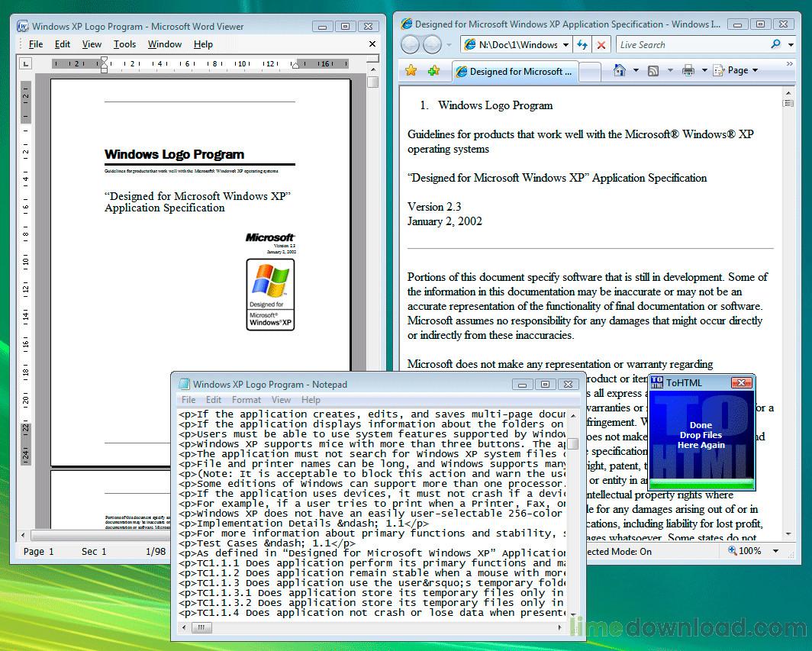Click the Add to Favorites icon
812x651 pixels.
pos(434,71)
